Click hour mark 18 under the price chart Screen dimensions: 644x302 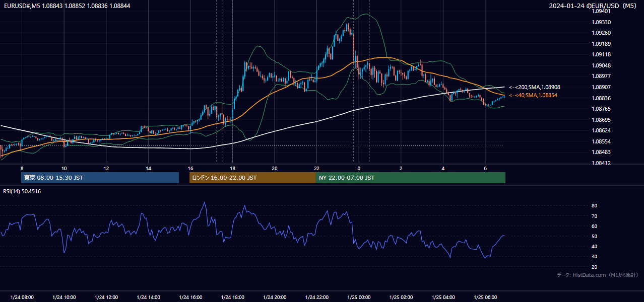pos(232,168)
